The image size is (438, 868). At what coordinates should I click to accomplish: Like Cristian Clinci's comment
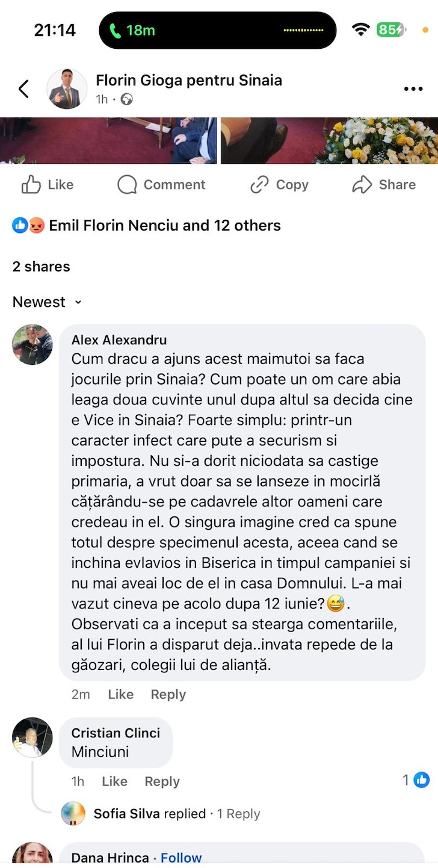pos(114,781)
